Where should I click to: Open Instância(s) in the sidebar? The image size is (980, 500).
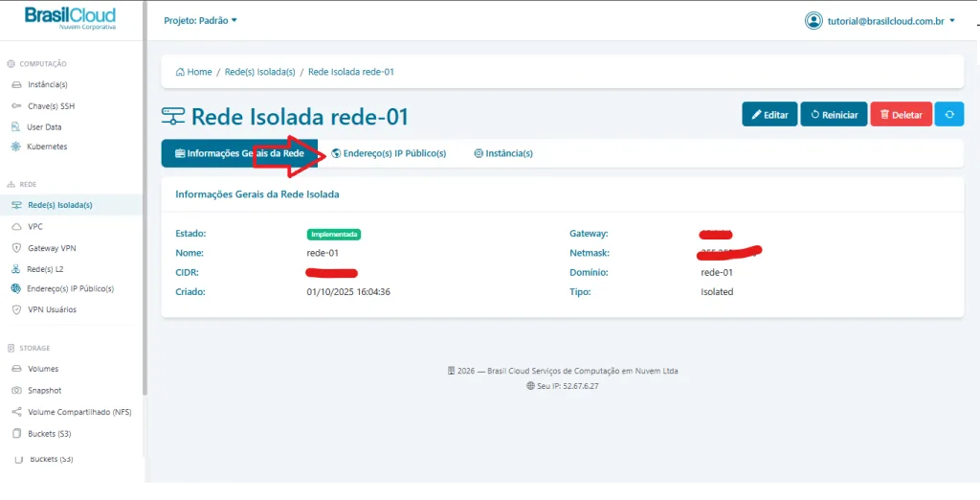[47, 84]
